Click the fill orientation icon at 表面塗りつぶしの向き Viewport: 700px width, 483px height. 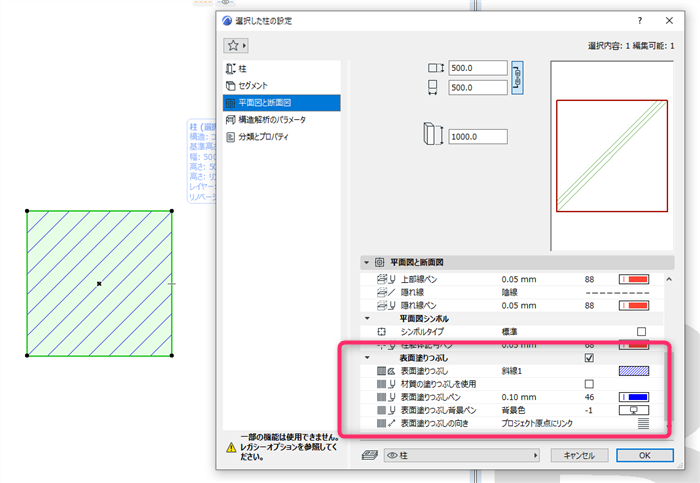643,423
